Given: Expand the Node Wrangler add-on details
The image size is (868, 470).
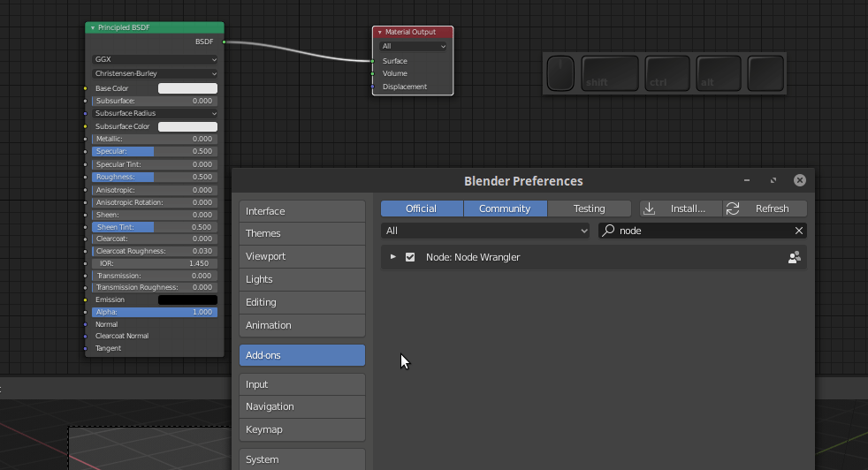Looking at the screenshot, I should [x=393, y=257].
